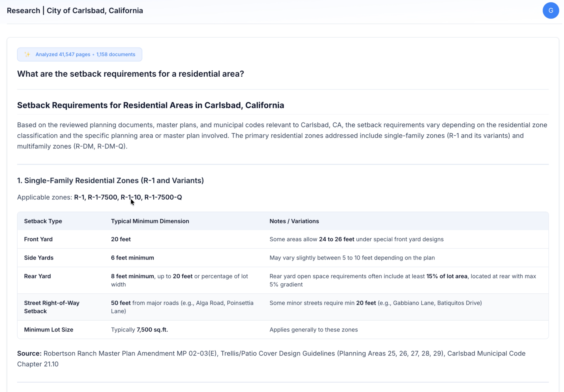Viewport: 564px width, 392px height.
Task: Open the G user avatar menu
Action: coord(551,11)
